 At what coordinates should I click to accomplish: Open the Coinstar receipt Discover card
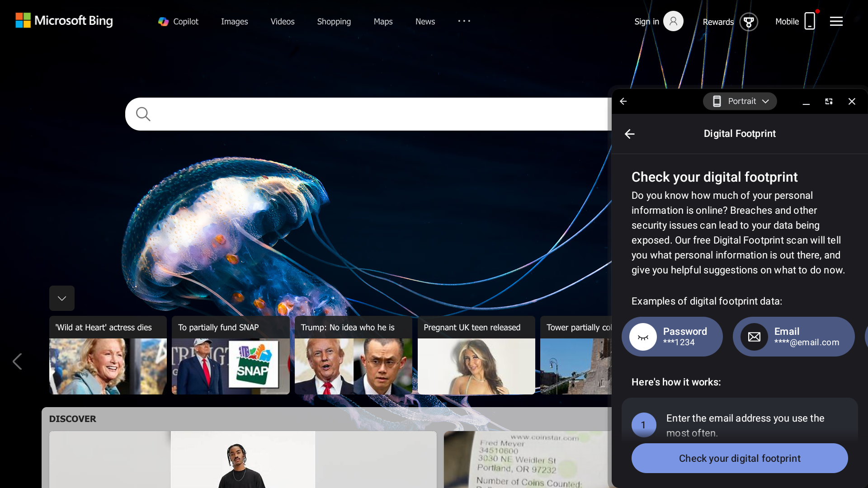pyautogui.click(x=528, y=460)
